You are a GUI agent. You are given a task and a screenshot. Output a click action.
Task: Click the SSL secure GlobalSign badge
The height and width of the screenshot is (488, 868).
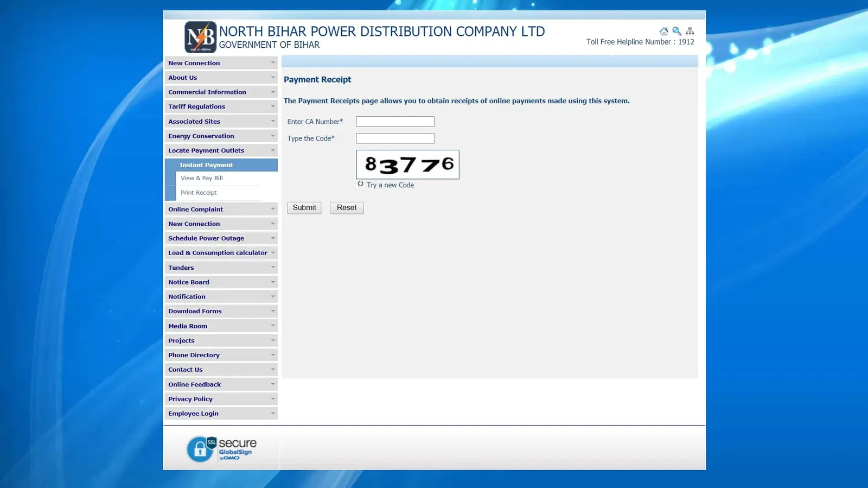pos(222,449)
